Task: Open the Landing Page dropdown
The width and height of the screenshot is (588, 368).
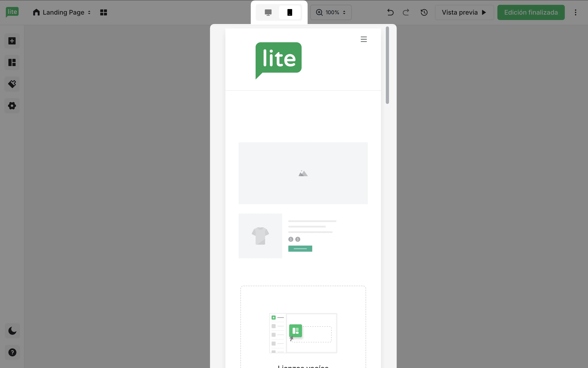Action: click(x=62, y=12)
